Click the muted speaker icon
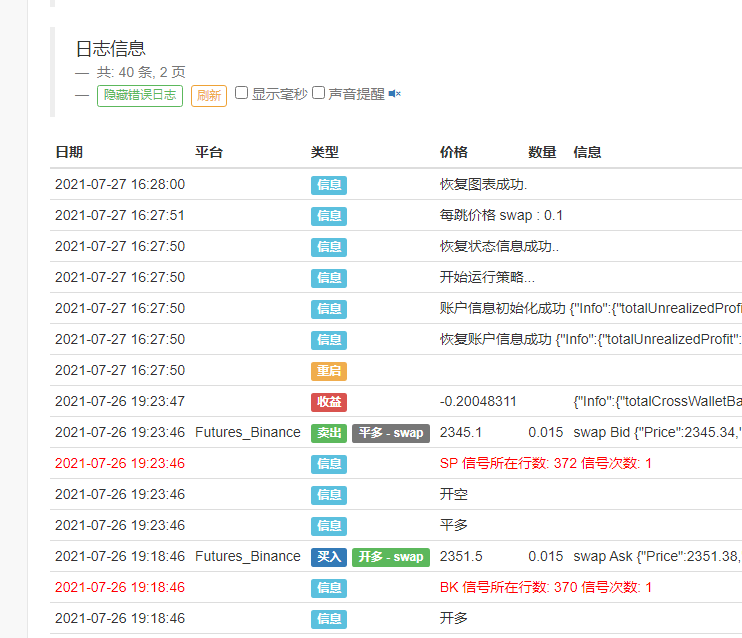 (395, 94)
